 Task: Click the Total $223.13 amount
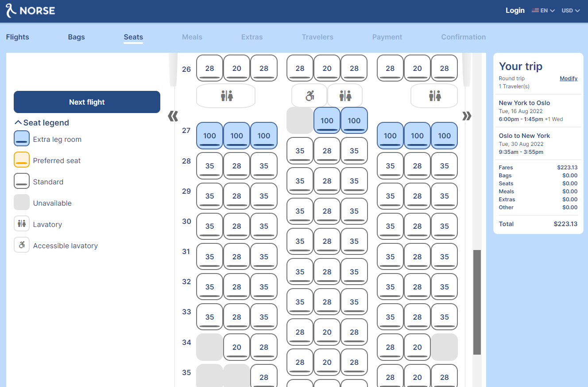click(565, 224)
